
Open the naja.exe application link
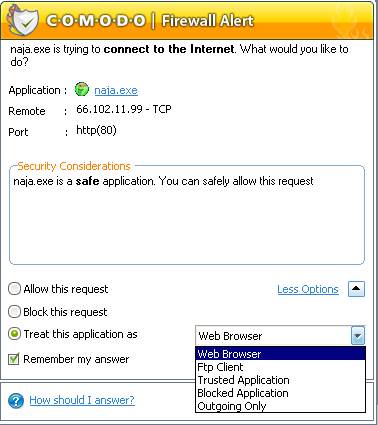[116, 90]
